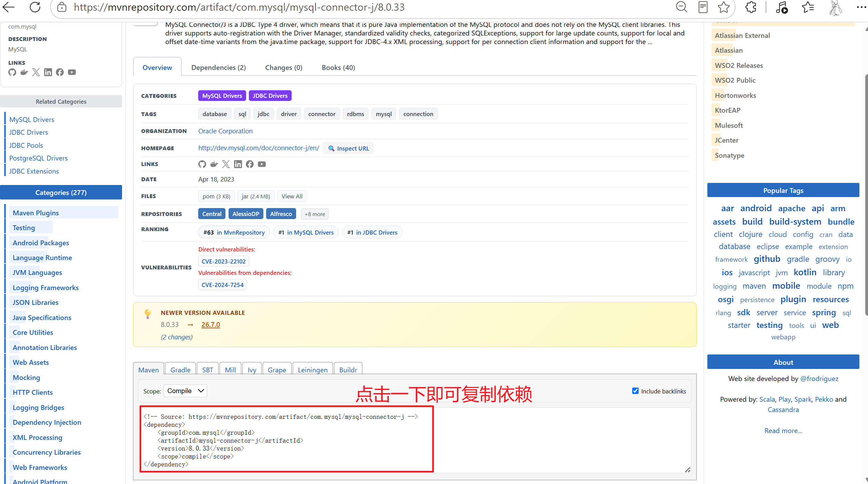Open the favorites list icon

808,7
